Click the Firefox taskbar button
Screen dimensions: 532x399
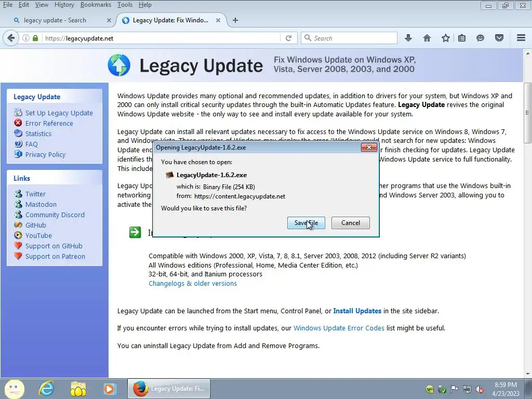tap(169, 389)
